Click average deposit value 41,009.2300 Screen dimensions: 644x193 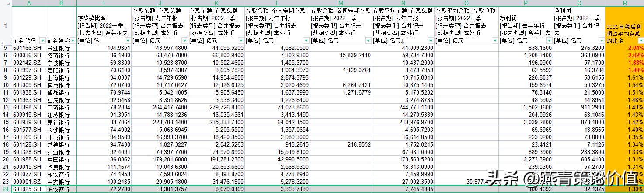click(x=403, y=48)
